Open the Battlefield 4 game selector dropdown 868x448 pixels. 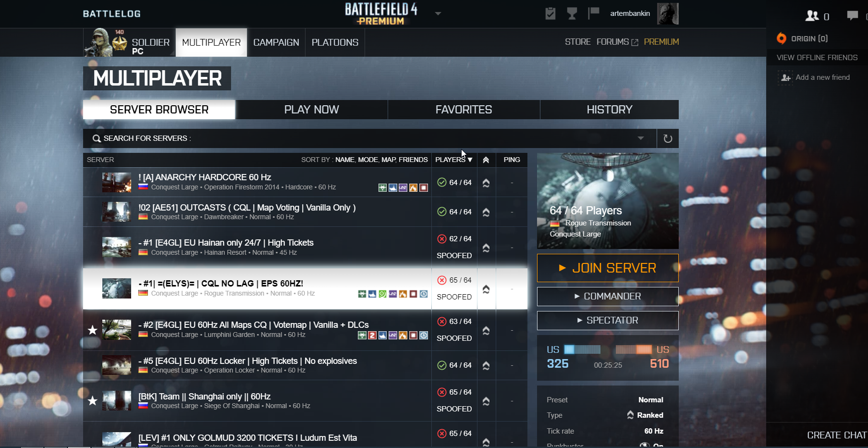pyautogui.click(x=438, y=13)
